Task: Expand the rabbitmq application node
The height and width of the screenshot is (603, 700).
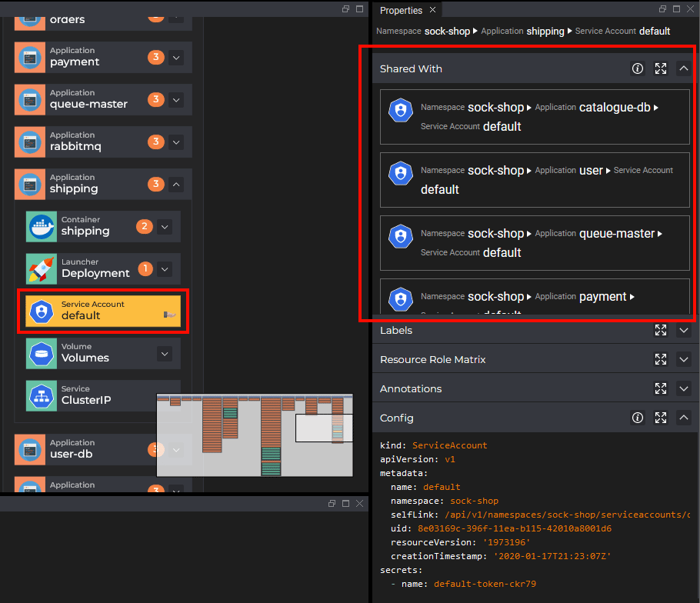Action: pos(176,142)
